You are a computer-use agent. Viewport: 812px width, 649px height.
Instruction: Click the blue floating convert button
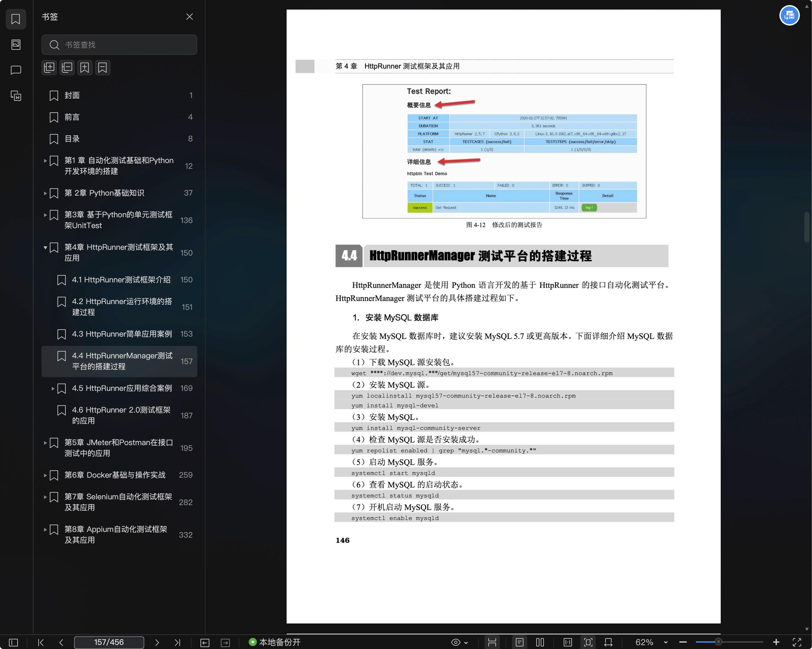pos(789,15)
